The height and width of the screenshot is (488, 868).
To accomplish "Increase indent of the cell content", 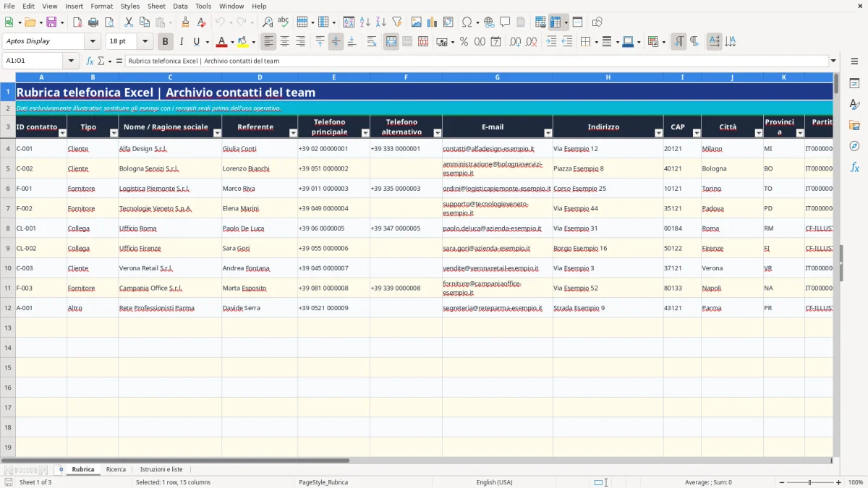I will pyautogui.click(x=551, y=42).
